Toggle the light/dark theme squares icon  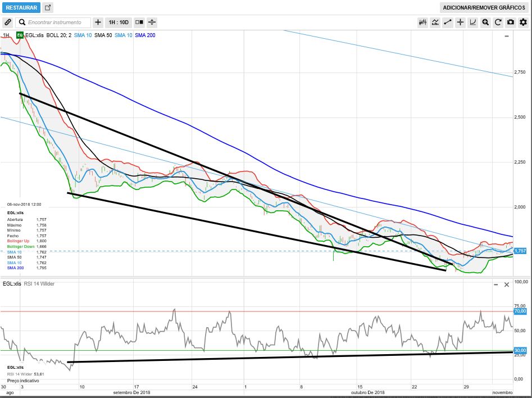(139, 22)
